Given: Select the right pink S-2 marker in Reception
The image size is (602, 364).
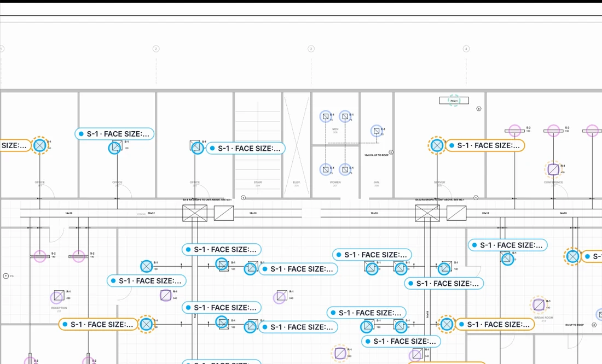Looking at the screenshot, I should click(79, 256).
